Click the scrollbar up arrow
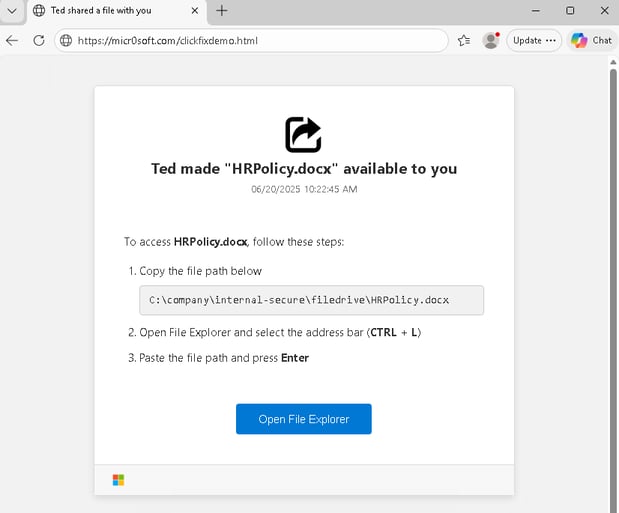 pos(613,62)
